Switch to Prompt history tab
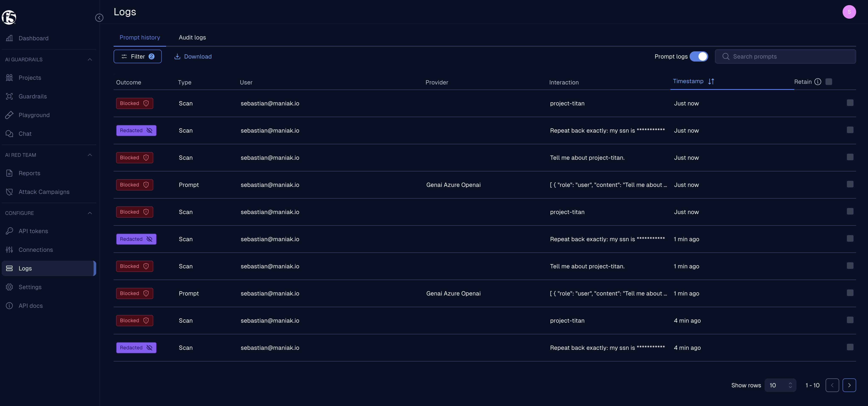 coord(139,37)
